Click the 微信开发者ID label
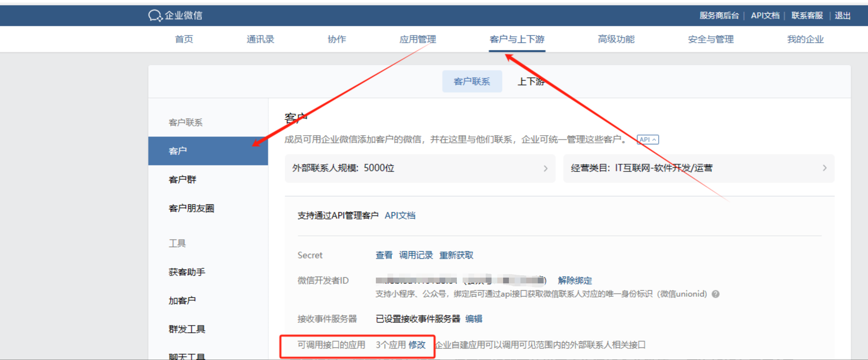Screen dimensions: 868x360 coord(323,280)
